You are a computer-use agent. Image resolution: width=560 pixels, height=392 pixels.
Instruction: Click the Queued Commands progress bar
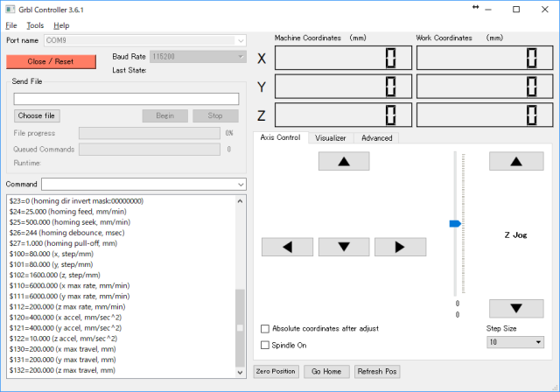150,150
